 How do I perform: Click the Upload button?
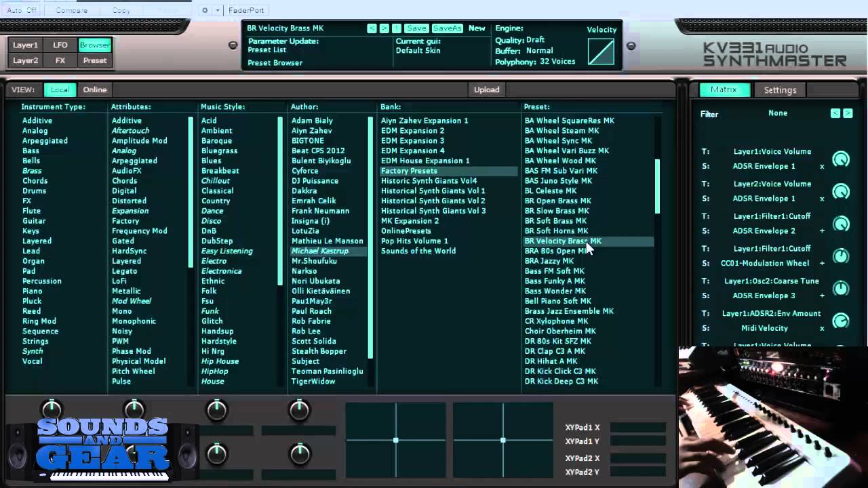[486, 89]
